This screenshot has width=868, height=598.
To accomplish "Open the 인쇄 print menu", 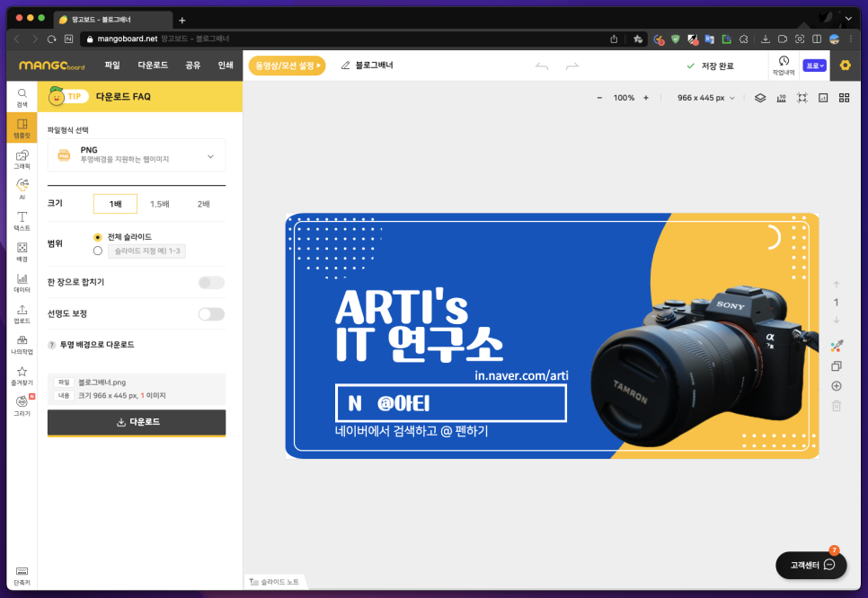I will tap(226, 66).
